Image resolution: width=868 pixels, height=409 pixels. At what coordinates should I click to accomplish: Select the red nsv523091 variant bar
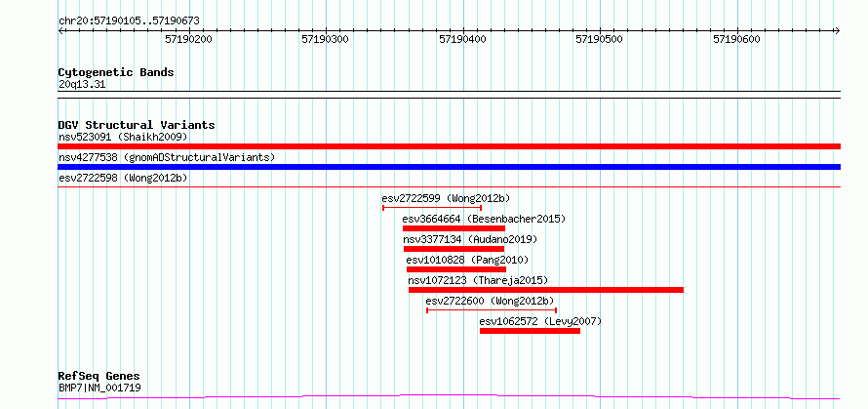click(450, 146)
